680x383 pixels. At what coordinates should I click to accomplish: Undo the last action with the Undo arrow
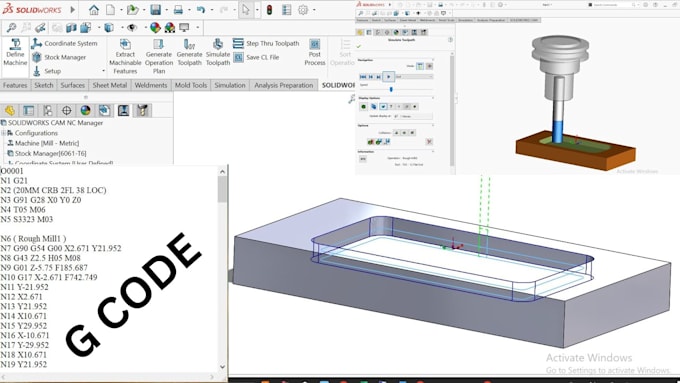(x=200, y=10)
